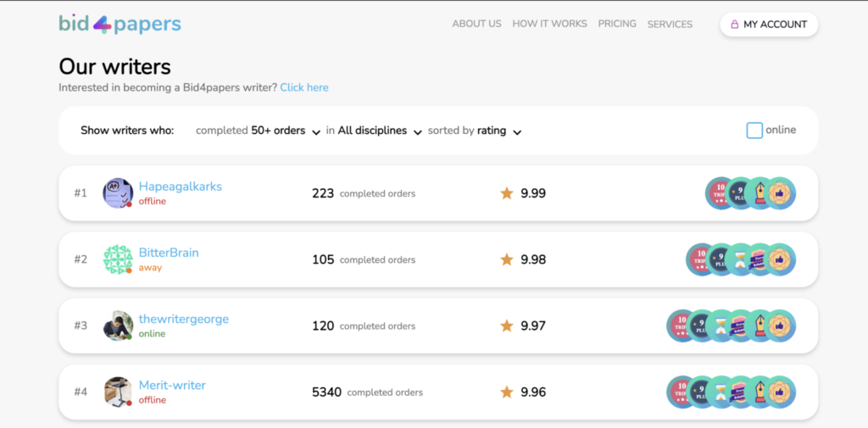The height and width of the screenshot is (428, 868).
Task: Open thewritergeorge's profile photo
Action: [x=118, y=325]
